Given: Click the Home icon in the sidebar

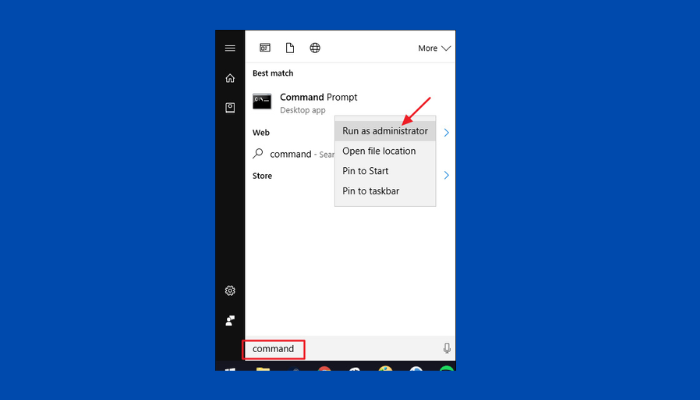Looking at the screenshot, I should (230, 78).
